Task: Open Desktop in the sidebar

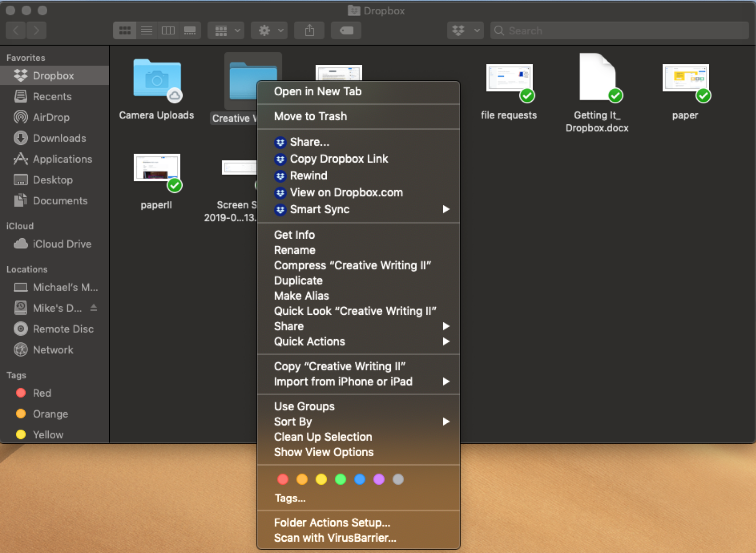Action: click(54, 180)
